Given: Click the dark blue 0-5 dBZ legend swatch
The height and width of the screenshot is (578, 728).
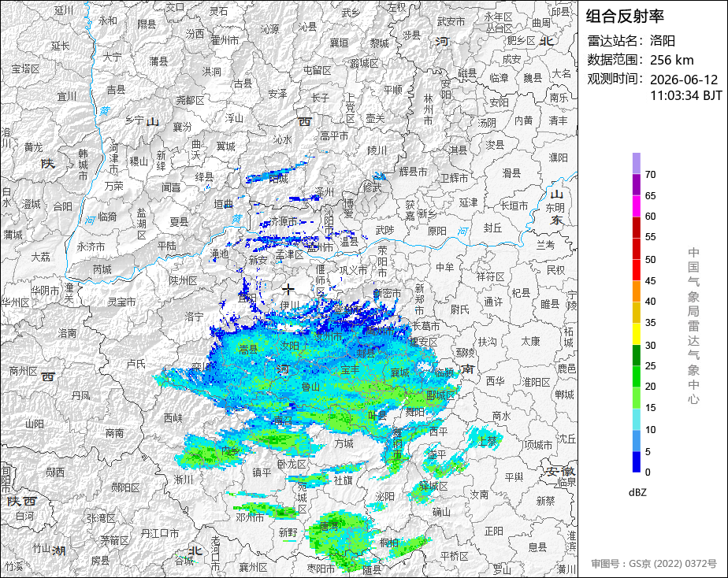Looking at the screenshot, I should (637, 461).
